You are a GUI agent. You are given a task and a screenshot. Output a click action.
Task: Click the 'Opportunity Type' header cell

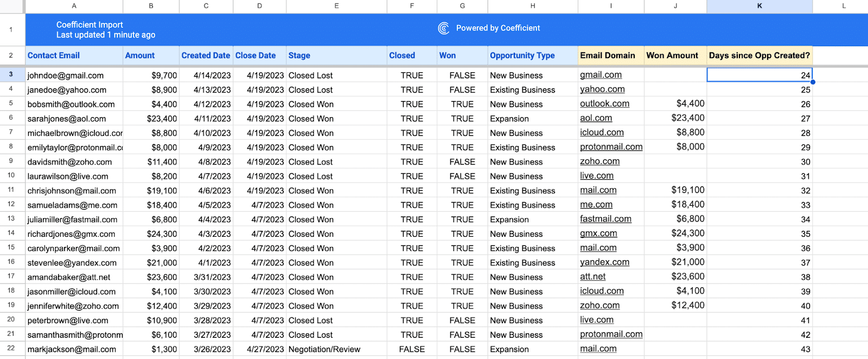[x=533, y=55]
